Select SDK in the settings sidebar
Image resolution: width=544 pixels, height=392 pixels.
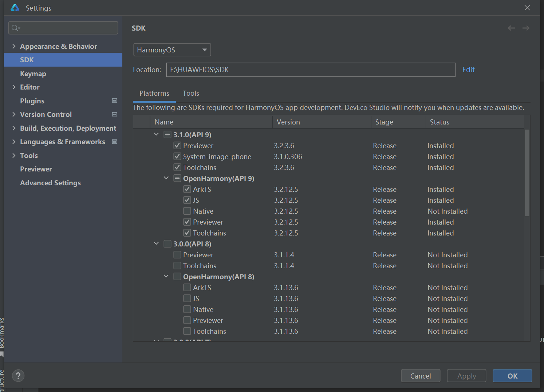point(63,60)
